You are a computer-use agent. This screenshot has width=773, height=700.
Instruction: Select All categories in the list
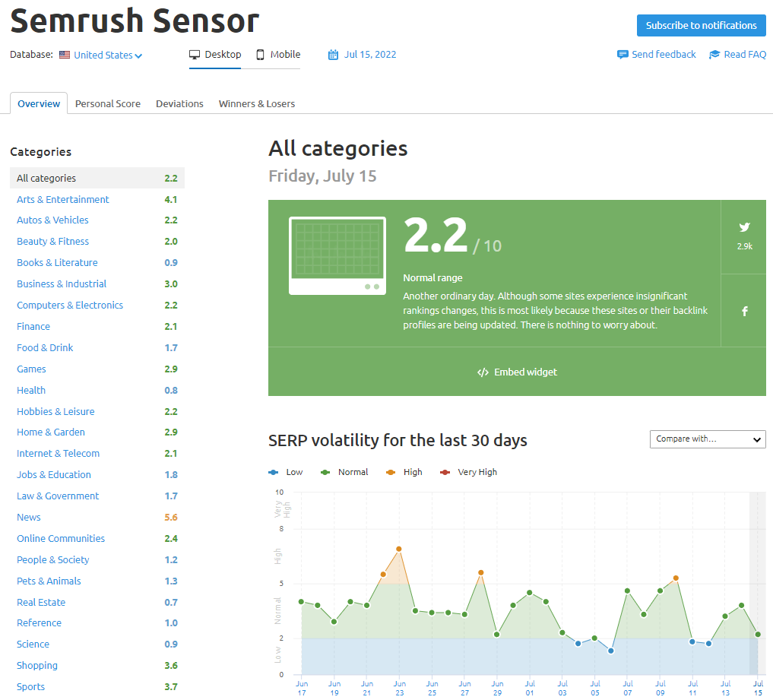pyautogui.click(x=97, y=178)
